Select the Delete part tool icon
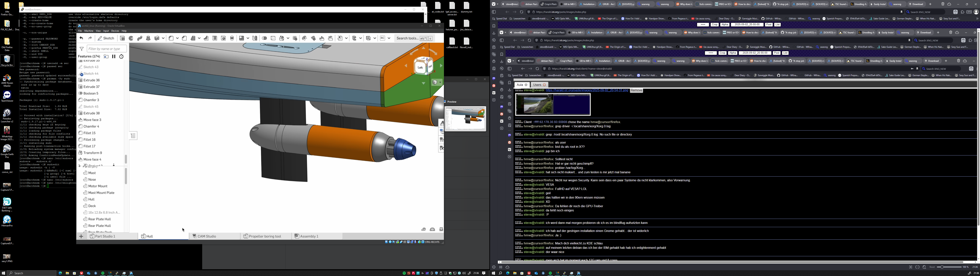Image resolution: width=980 pixels, height=276 pixels. pos(295,38)
